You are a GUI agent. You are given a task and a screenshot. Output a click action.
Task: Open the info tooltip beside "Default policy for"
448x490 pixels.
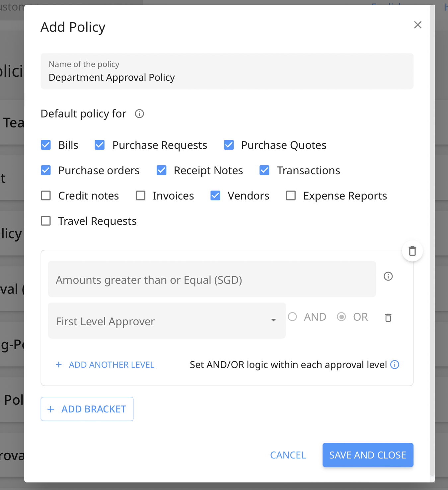[x=139, y=114]
